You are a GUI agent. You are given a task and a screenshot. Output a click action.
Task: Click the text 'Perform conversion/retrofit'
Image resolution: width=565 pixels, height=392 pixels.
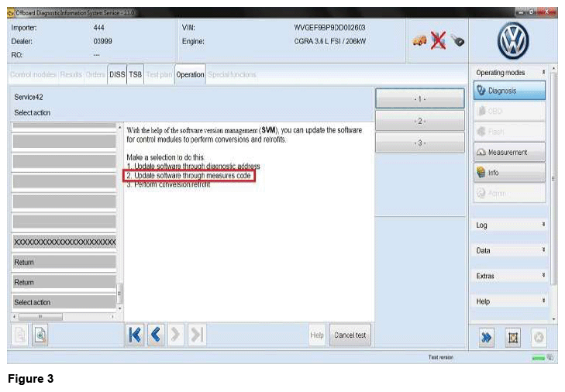[172, 184]
